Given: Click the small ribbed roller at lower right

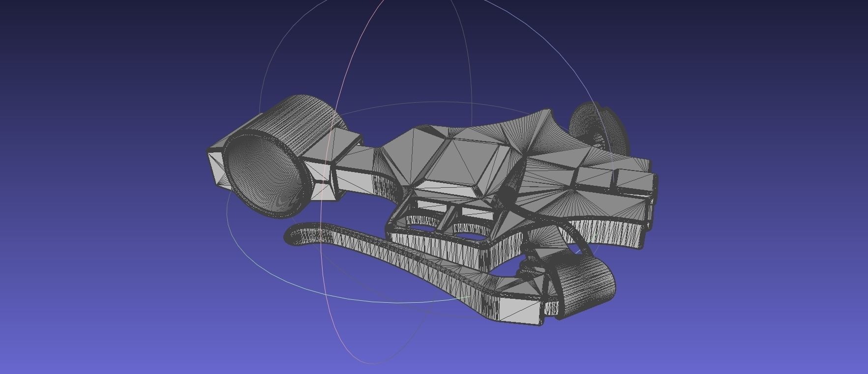Looking at the screenshot, I should (x=585, y=288).
